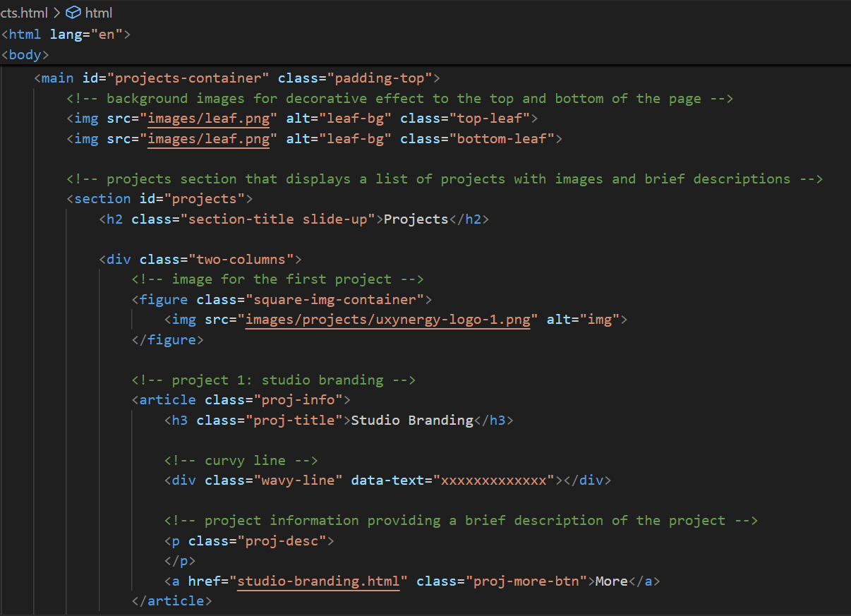This screenshot has width=851, height=616.
Task: Click the "proj-desc" class value
Action: tap(292, 541)
